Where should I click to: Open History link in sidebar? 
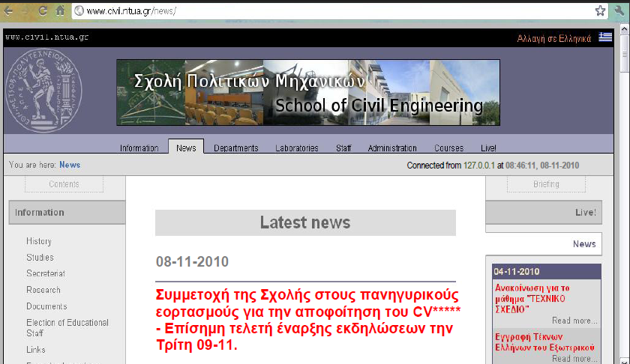coord(39,241)
